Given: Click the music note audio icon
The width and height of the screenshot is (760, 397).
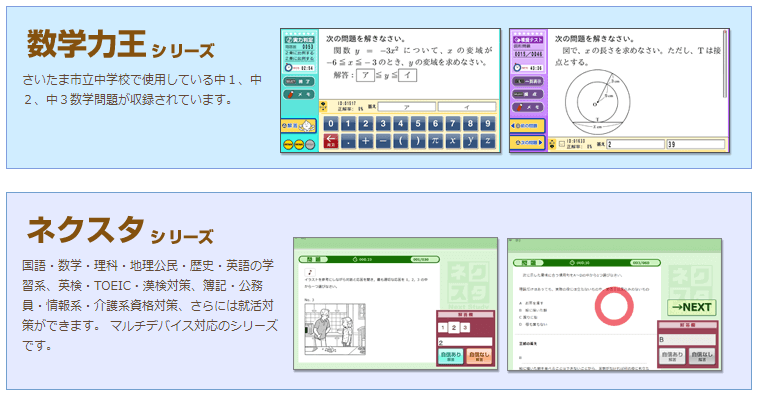Looking at the screenshot, I should (x=310, y=272).
